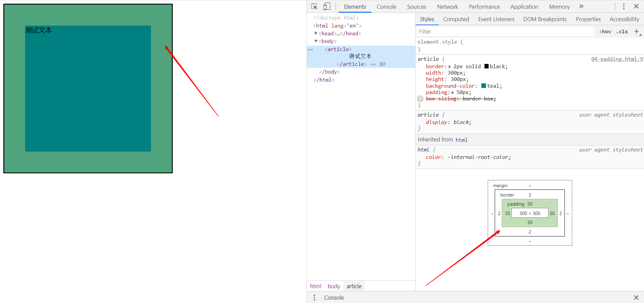The width and height of the screenshot is (644, 303).
Task: Select the article opening tag in DOM tree
Action: click(x=338, y=49)
